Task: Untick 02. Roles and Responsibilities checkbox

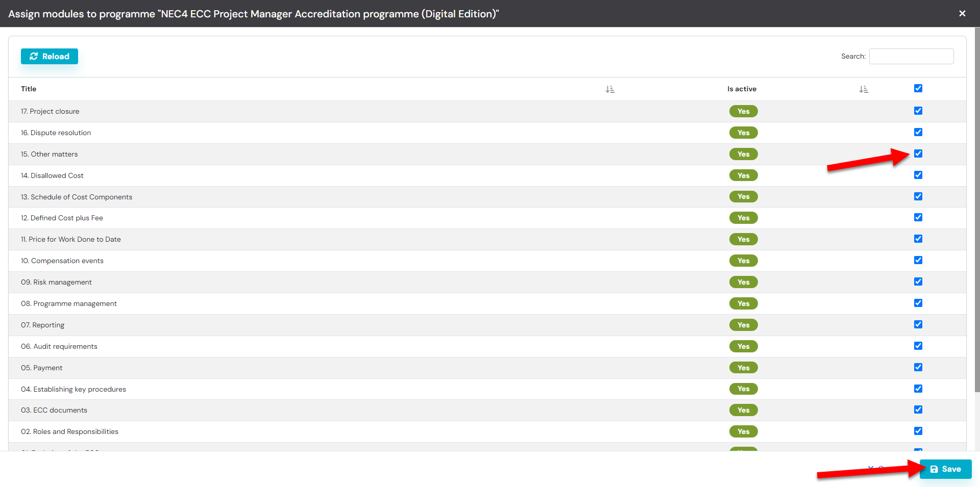Action: [x=918, y=431]
